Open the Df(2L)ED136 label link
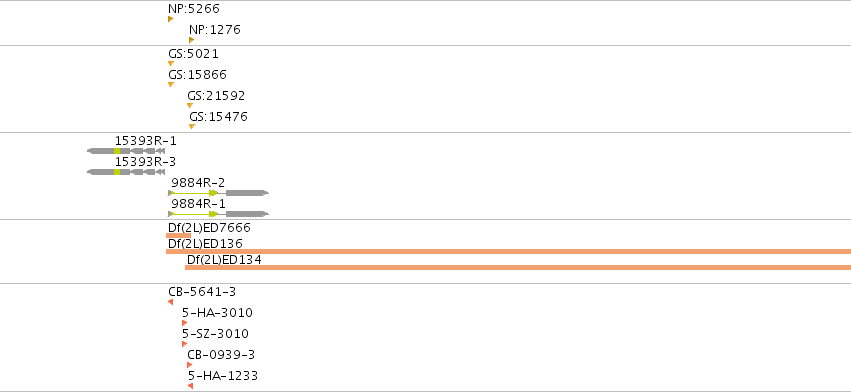 (x=205, y=243)
